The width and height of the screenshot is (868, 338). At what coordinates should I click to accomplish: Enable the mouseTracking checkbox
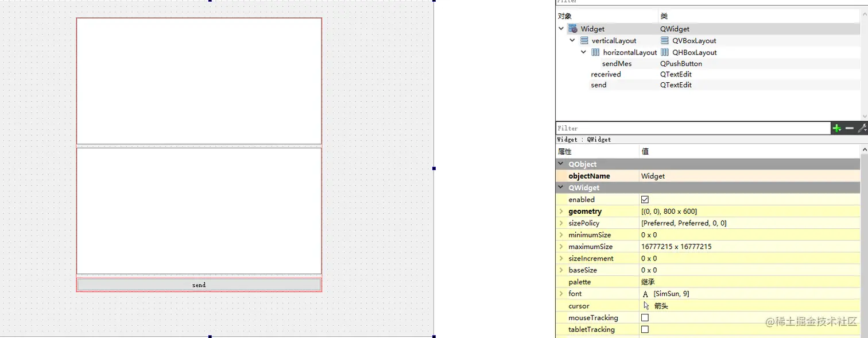(645, 317)
